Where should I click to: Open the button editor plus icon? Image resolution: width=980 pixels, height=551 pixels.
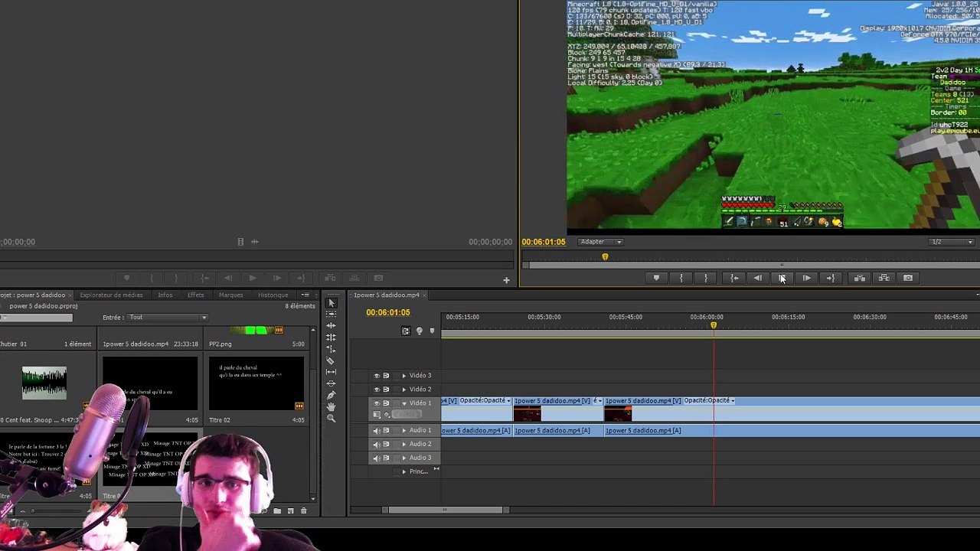click(x=506, y=281)
